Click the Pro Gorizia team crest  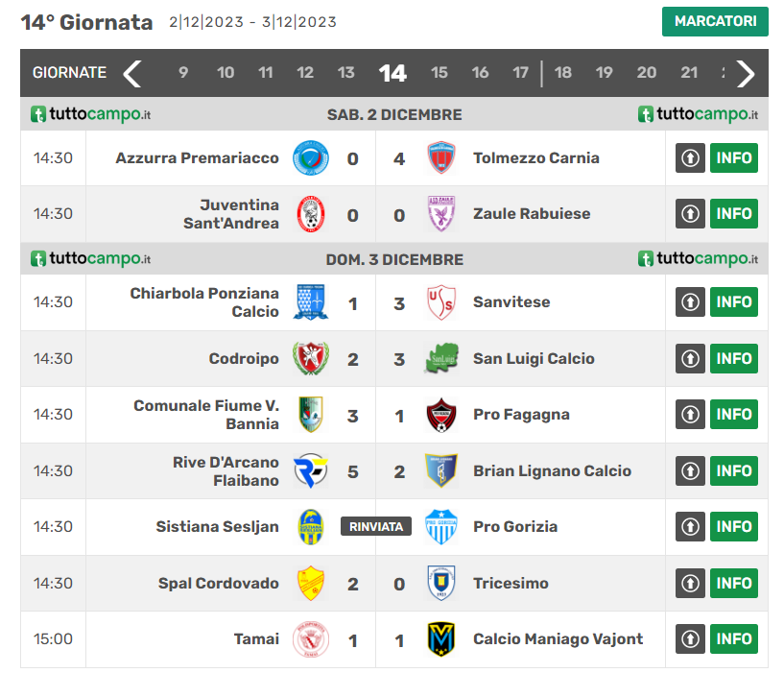coord(441,527)
